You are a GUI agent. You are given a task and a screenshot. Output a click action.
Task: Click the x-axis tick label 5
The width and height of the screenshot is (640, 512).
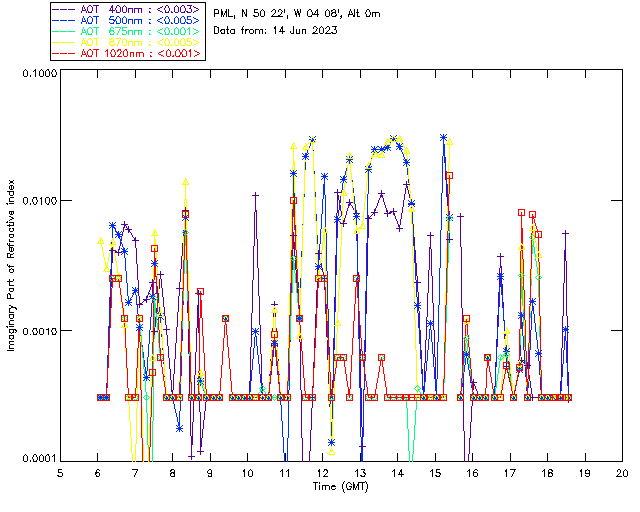pyautogui.click(x=60, y=473)
